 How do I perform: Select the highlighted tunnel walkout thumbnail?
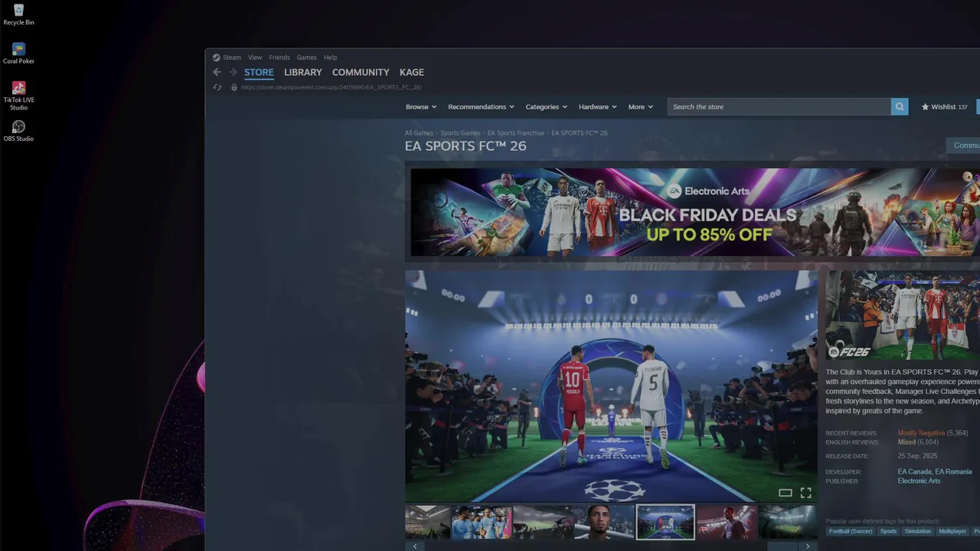click(x=665, y=522)
